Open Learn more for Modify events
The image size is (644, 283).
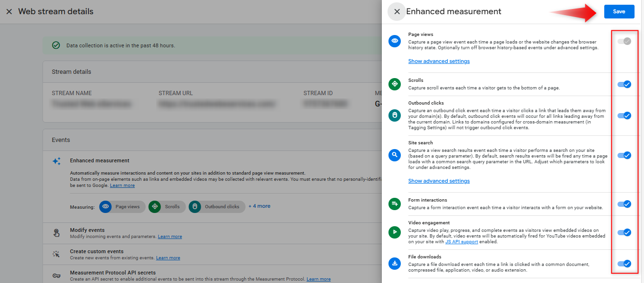tap(170, 237)
